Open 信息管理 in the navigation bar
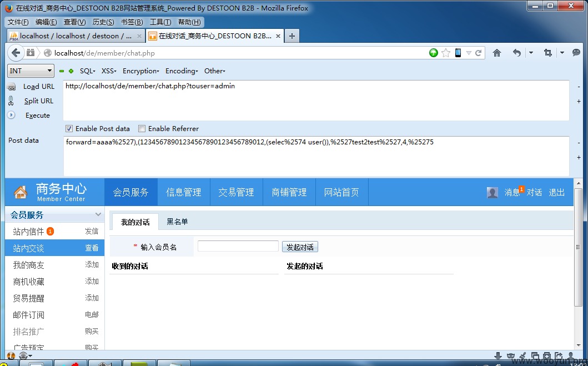Viewport: 588px width, 366px height. [183, 192]
